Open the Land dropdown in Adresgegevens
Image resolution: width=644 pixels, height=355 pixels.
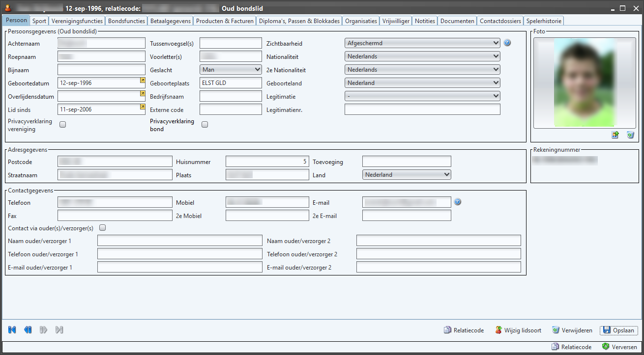click(x=407, y=175)
